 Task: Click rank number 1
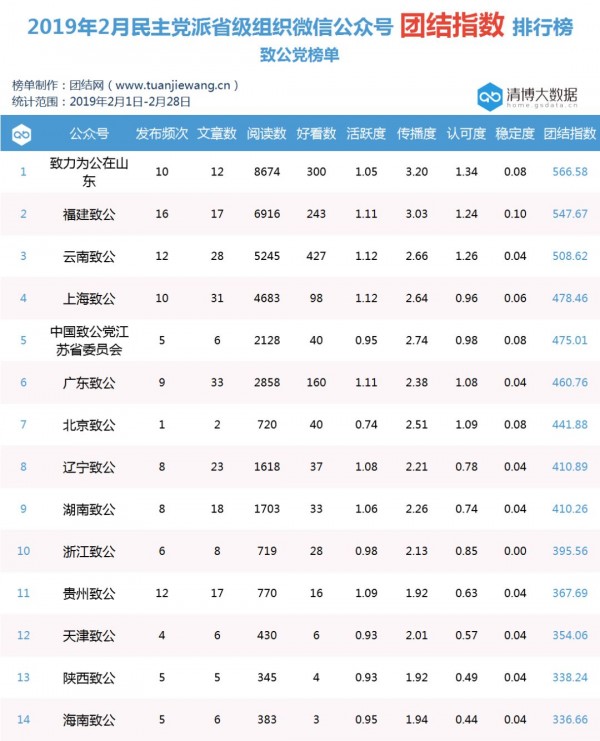23,172
